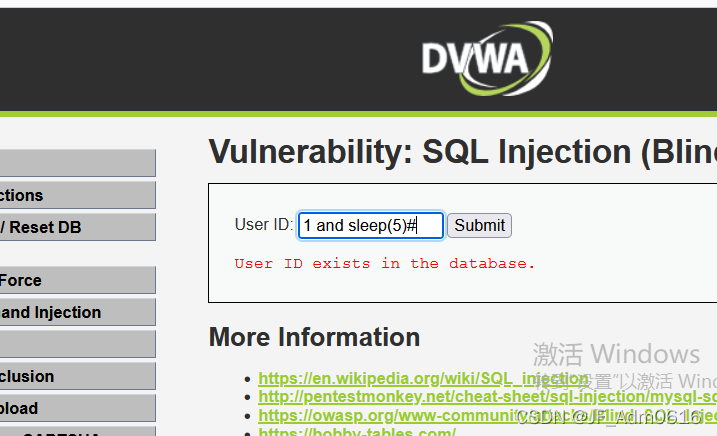Open the File Inclusion sidebar item
The image size is (717, 436).
coord(78,376)
